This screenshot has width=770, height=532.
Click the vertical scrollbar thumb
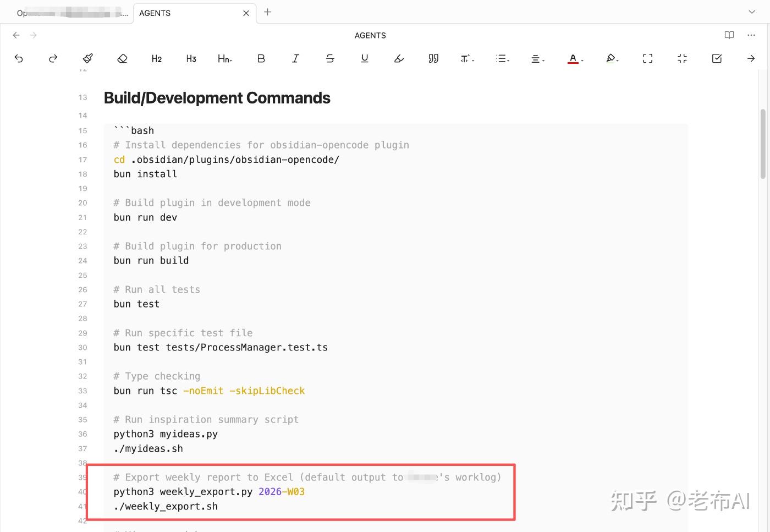[763, 144]
